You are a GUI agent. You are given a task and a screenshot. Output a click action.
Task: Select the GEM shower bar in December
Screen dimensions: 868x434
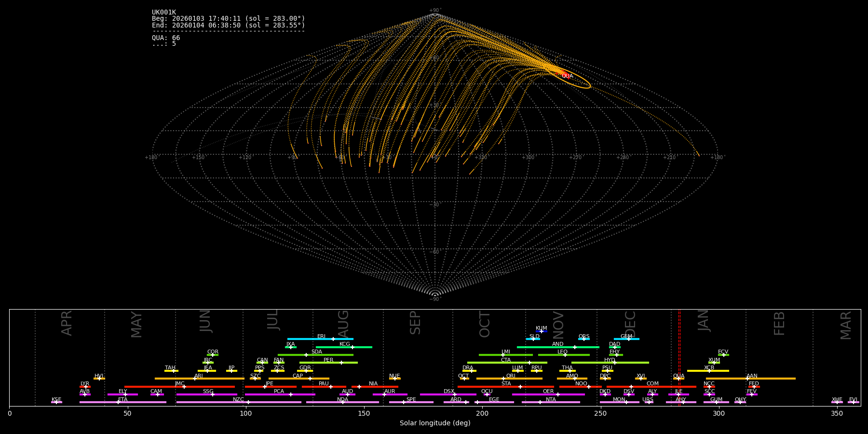point(626,339)
